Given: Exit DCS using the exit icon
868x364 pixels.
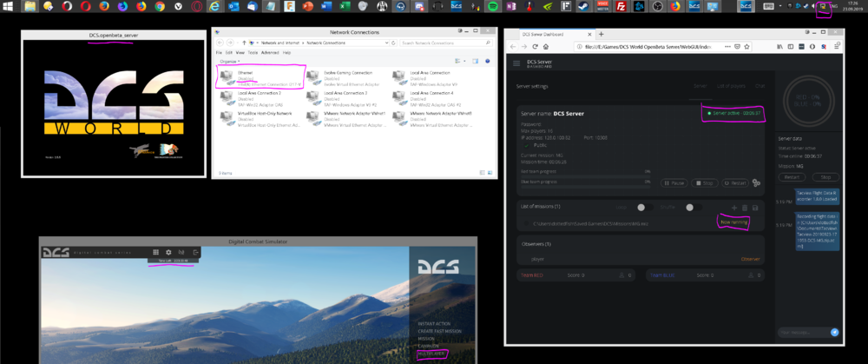Looking at the screenshot, I should (x=195, y=252).
